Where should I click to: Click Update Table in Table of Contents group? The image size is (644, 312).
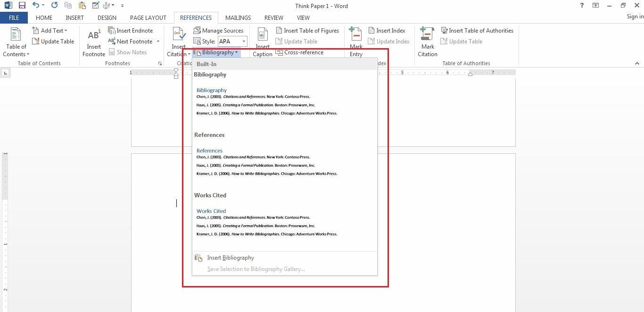tap(53, 41)
